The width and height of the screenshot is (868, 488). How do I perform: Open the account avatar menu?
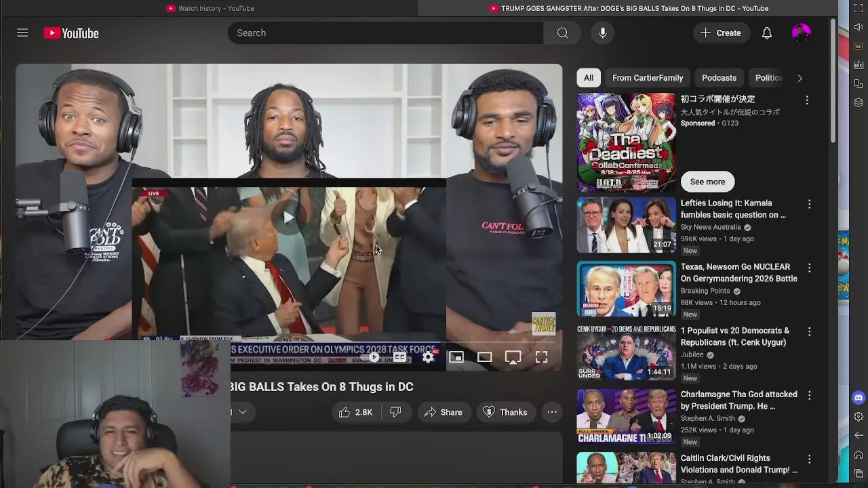click(801, 33)
